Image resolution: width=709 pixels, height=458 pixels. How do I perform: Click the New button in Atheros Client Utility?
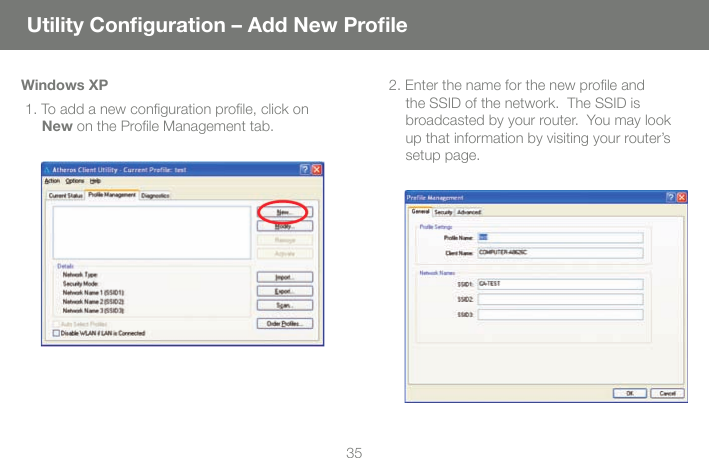click(x=285, y=212)
